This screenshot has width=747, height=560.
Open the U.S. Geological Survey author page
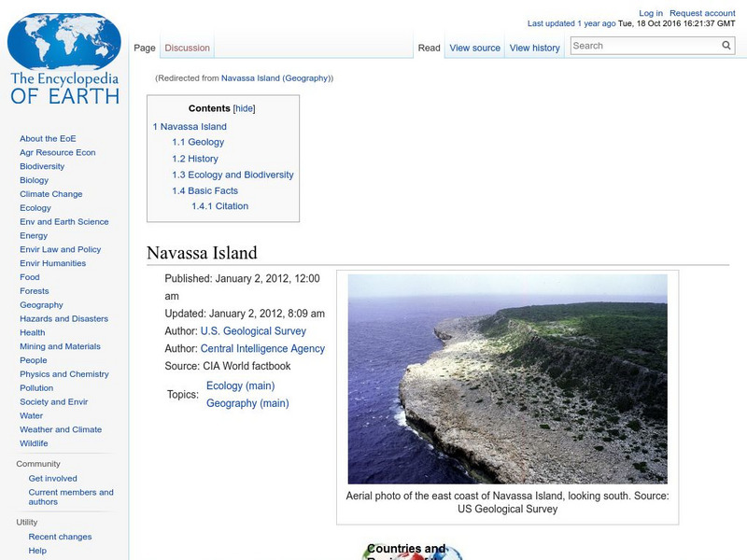(254, 330)
